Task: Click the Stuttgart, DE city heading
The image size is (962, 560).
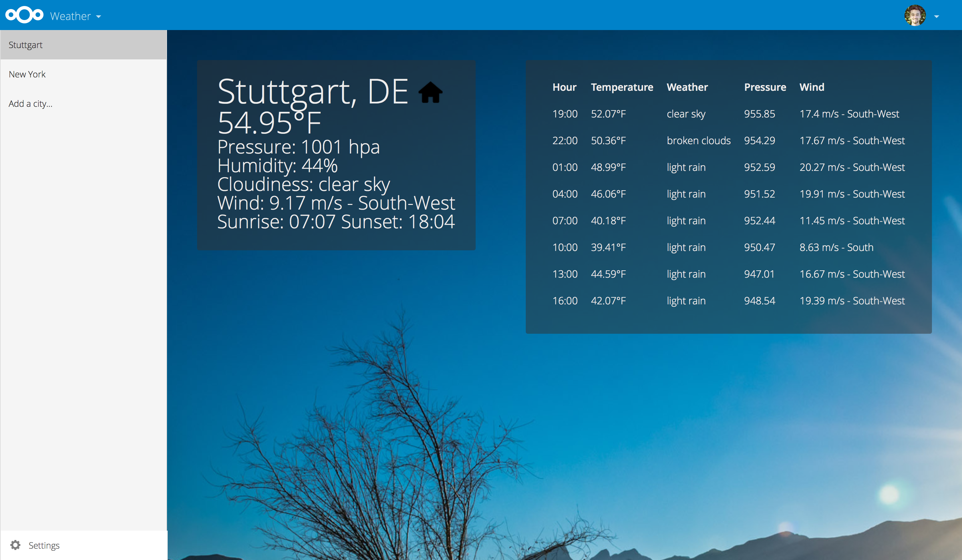Action: tap(313, 91)
